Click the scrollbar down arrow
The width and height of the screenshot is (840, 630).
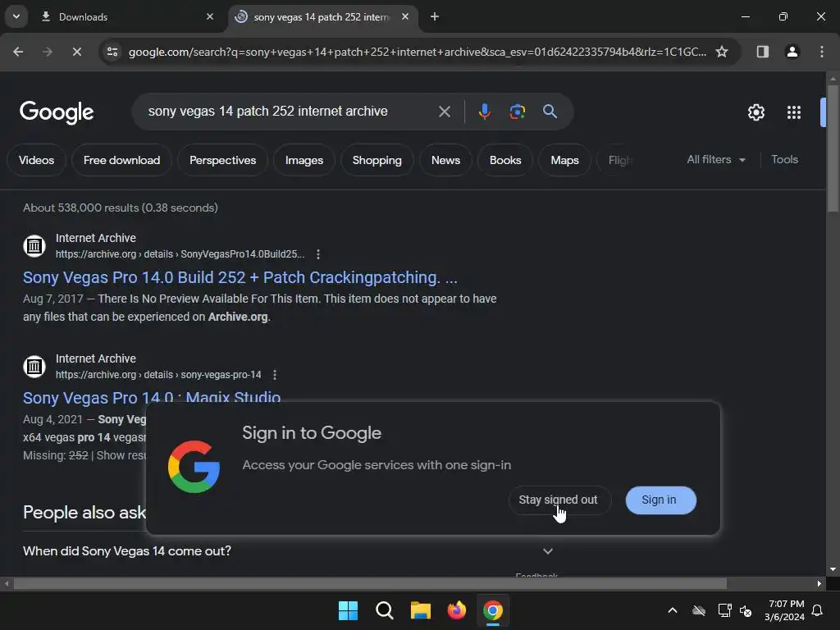(833, 569)
